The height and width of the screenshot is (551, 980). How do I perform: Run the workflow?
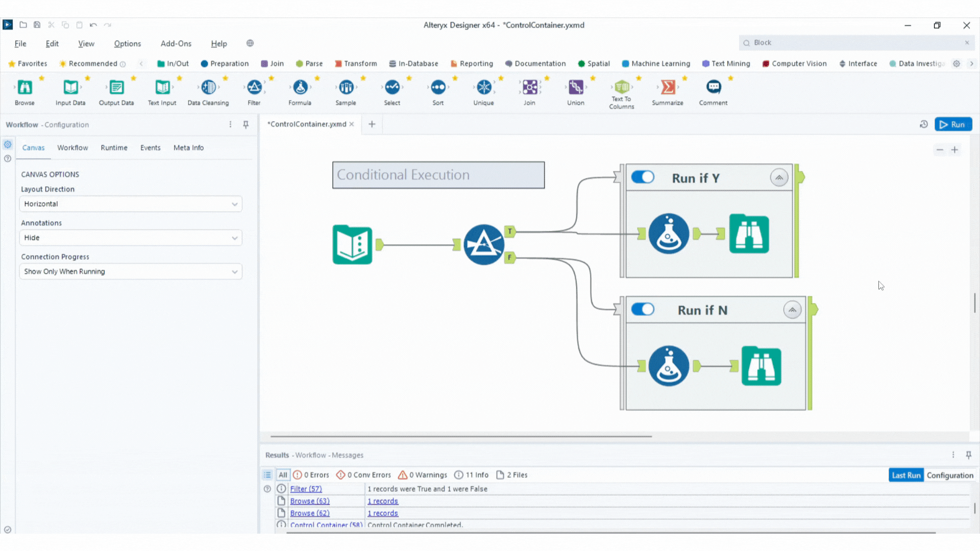(x=953, y=124)
